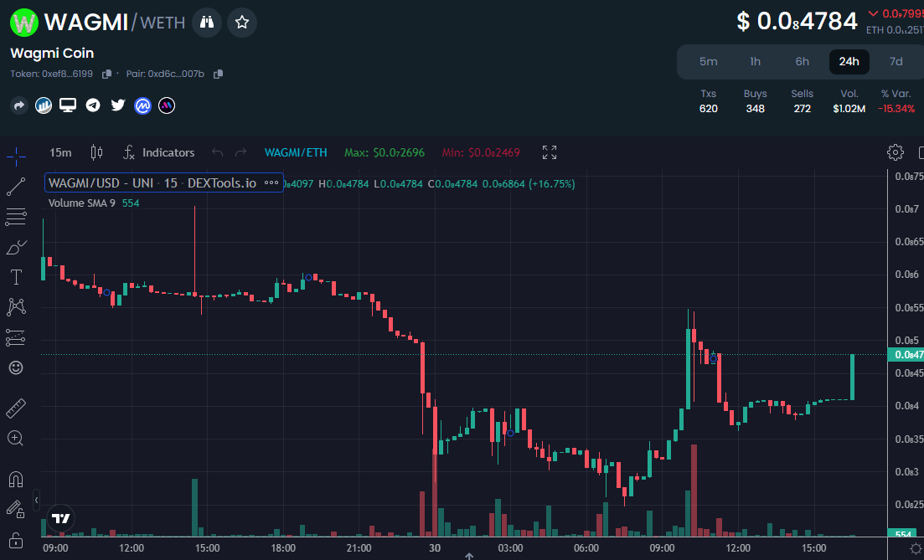This screenshot has height=560, width=924.
Task: Open the black circular icon with purple stripes
Action: (x=167, y=105)
